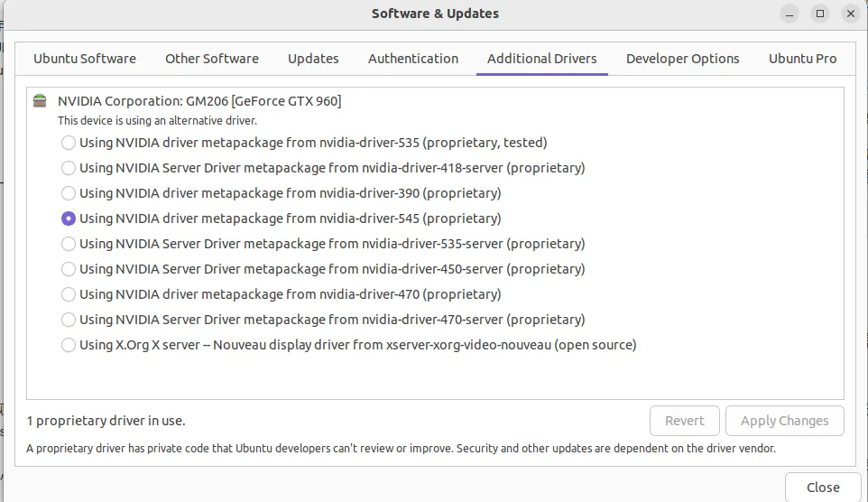This screenshot has height=502, width=868.
Task: Click the Close button
Action: (823, 488)
